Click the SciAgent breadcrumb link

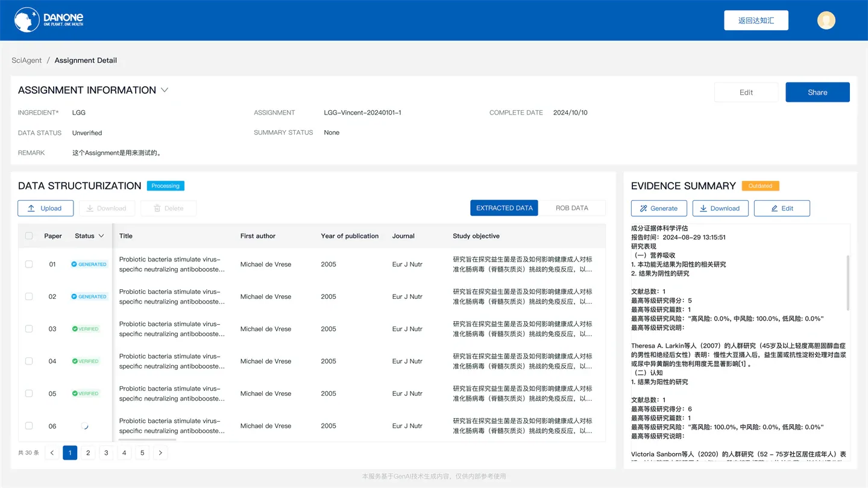point(27,60)
